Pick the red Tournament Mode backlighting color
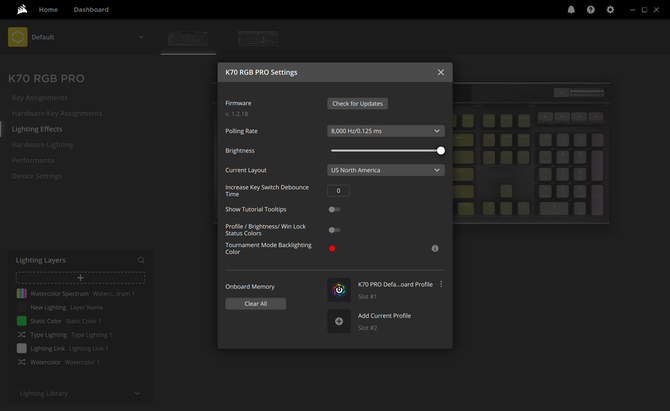 point(332,249)
